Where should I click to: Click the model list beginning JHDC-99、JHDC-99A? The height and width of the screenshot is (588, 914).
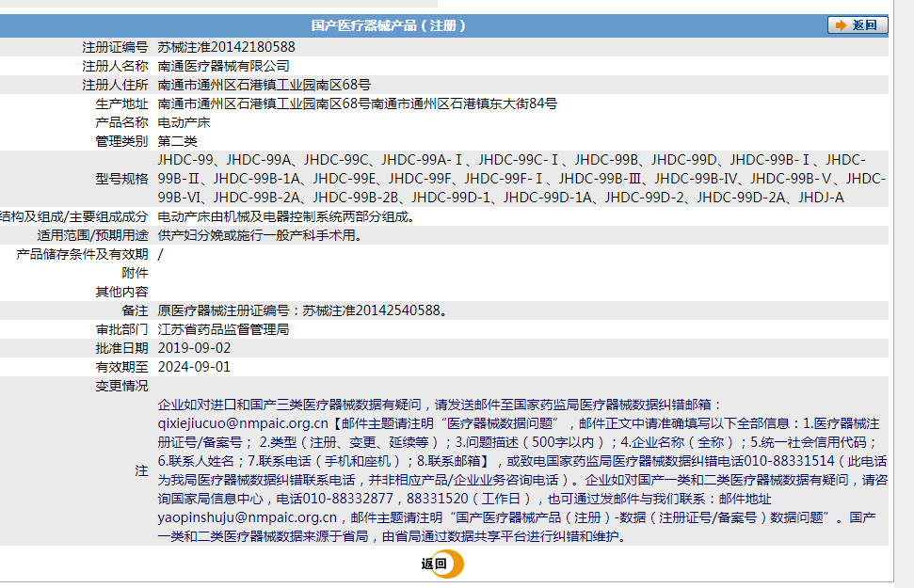tap(521, 179)
